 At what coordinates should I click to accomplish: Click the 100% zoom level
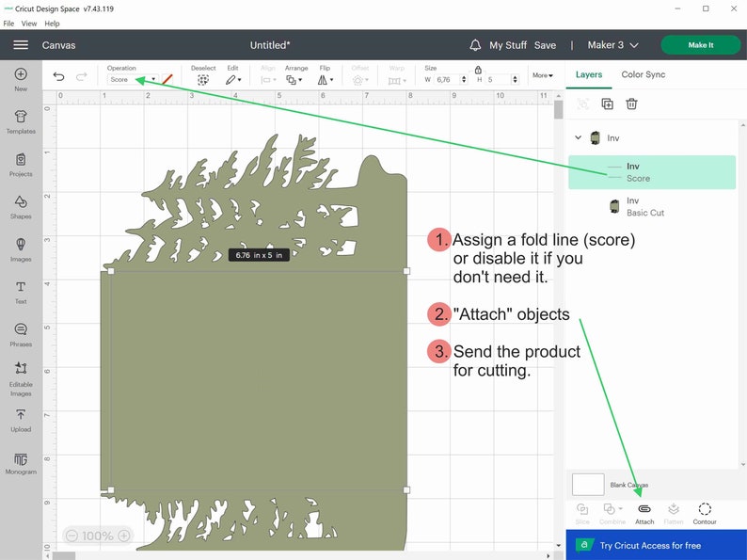[x=97, y=536]
